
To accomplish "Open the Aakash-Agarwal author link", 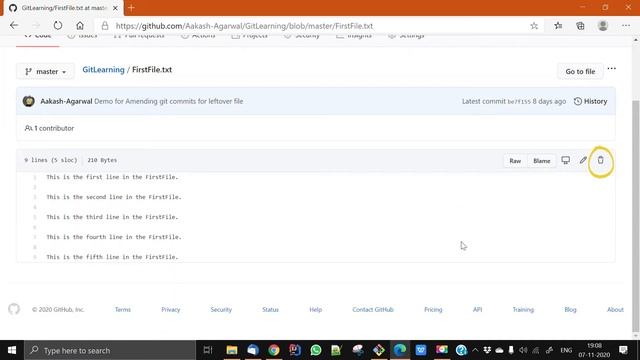I will (66, 101).
